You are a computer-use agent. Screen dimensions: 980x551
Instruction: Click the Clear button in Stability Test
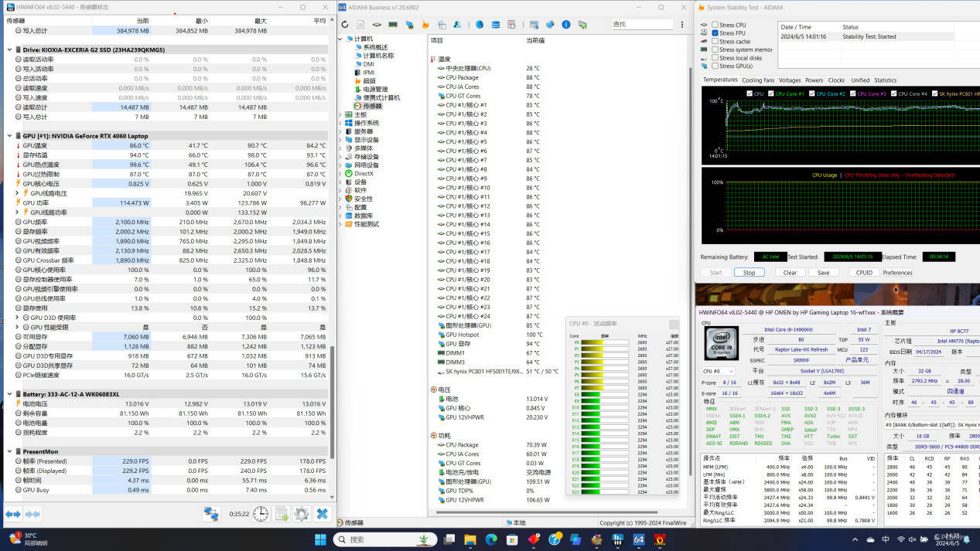click(790, 273)
